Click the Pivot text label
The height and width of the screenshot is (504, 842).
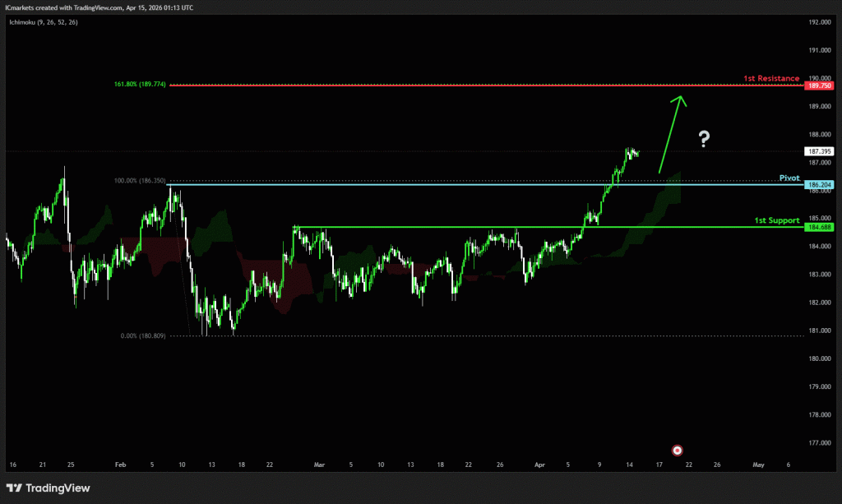(x=789, y=178)
